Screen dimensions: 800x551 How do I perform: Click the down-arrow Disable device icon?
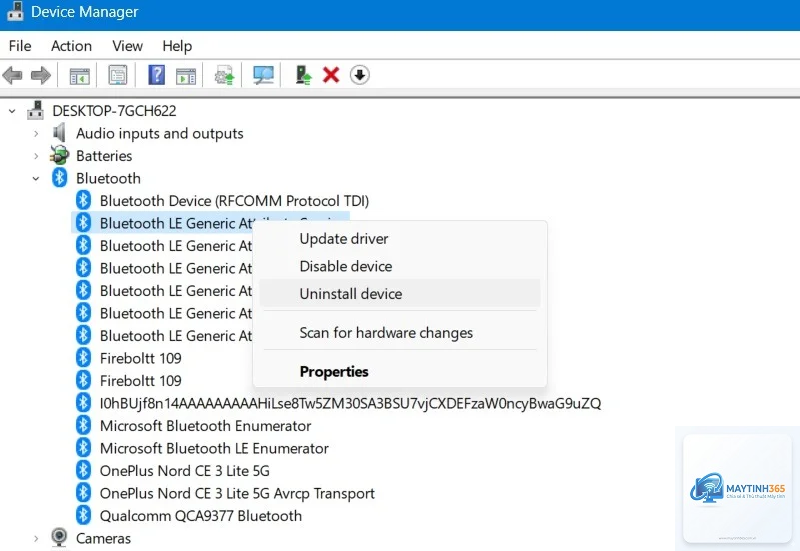pos(360,75)
